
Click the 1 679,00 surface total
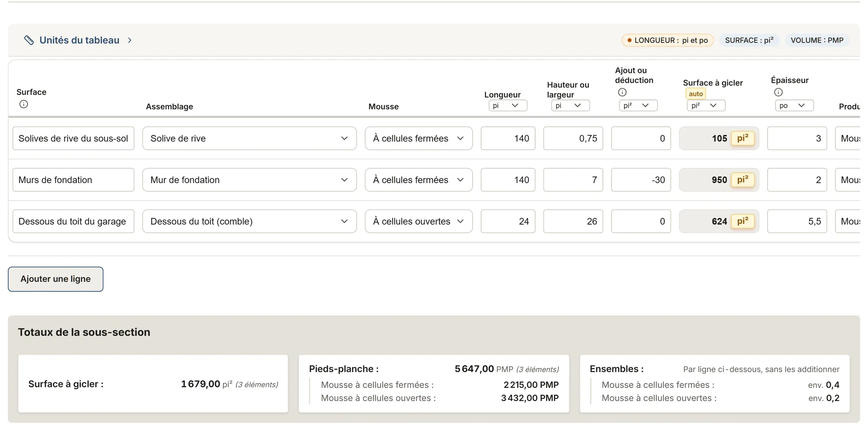pos(201,384)
